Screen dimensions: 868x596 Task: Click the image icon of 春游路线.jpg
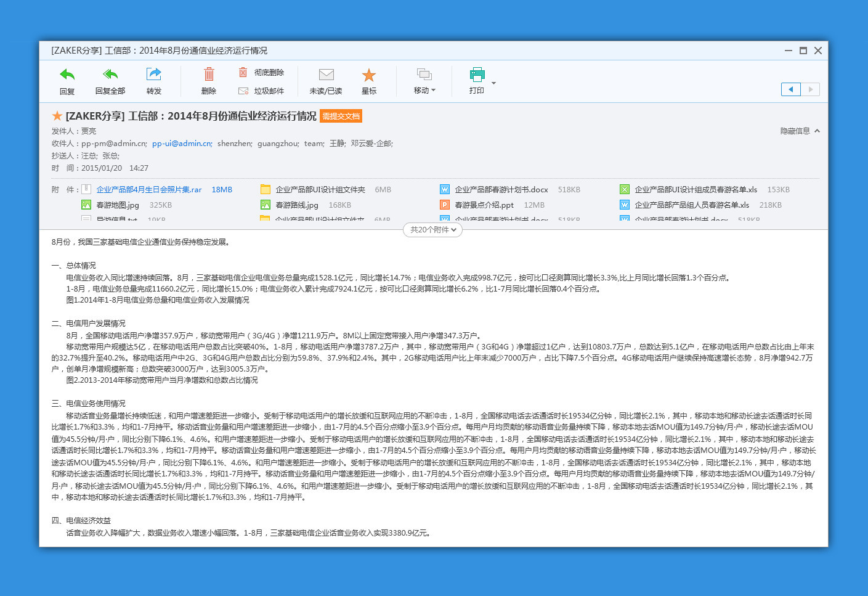click(266, 205)
